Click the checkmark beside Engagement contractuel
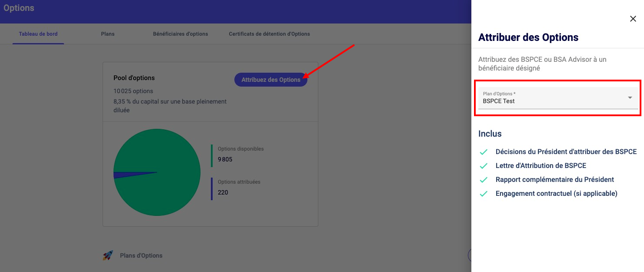 pyautogui.click(x=483, y=194)
